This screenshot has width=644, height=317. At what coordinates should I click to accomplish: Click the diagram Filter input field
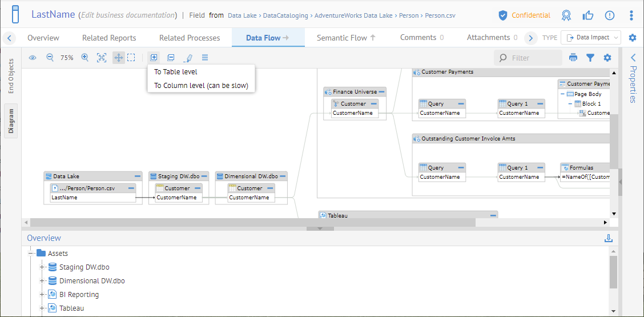[x=534, y=58]
